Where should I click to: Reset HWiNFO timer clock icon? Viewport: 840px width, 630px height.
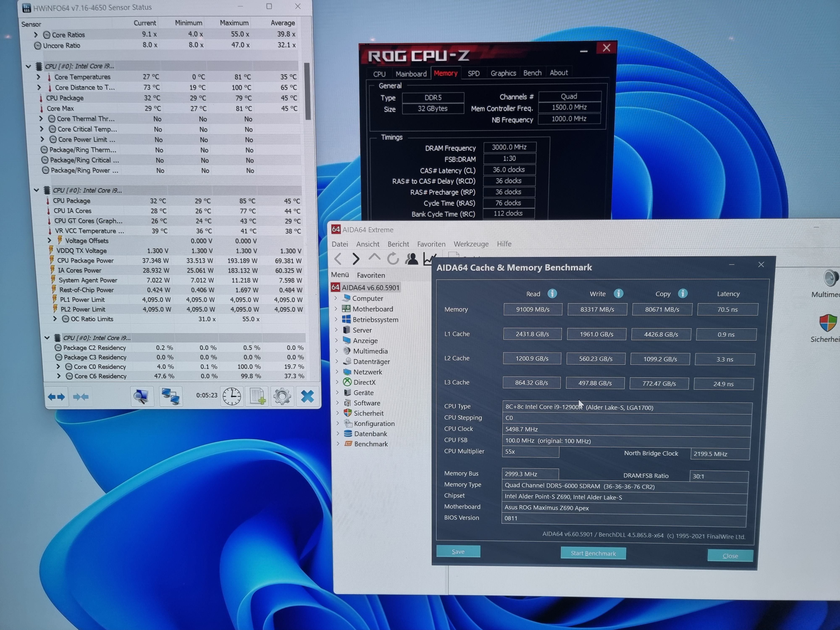pyautogui.click(x=232, y=397)
